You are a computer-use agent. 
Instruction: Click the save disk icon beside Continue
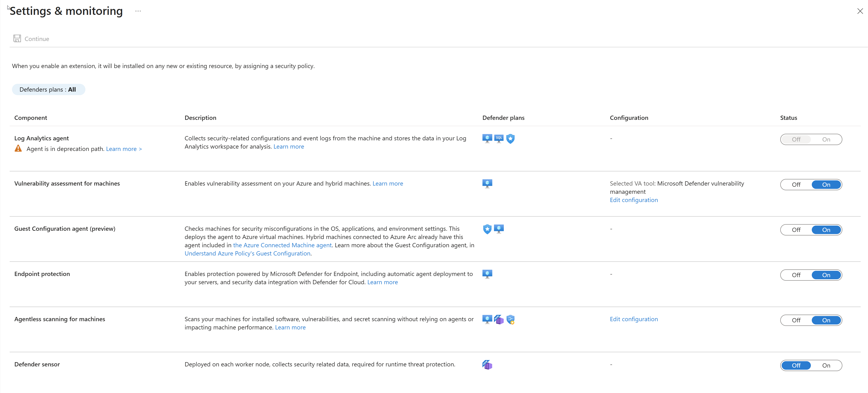tap(17, 38)
